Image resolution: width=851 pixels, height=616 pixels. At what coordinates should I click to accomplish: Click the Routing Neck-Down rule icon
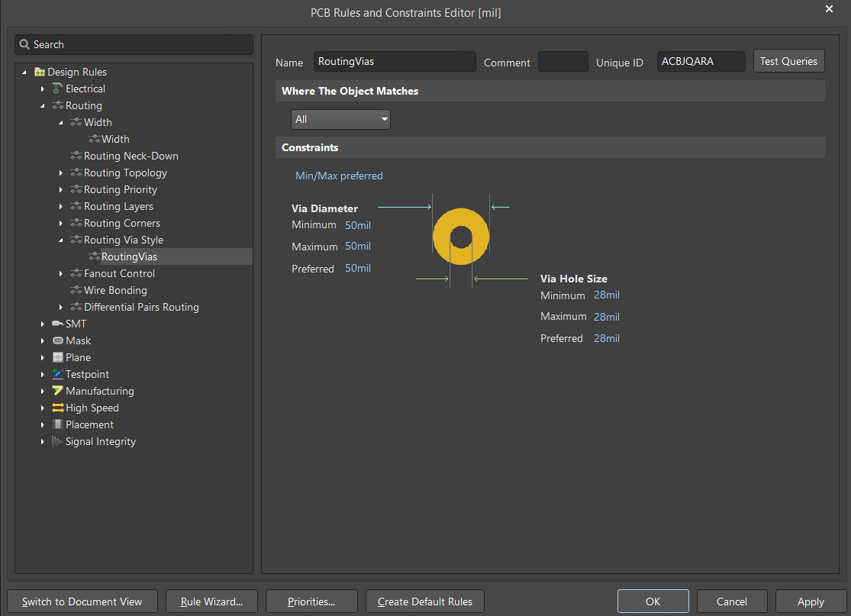tap(76, 156)
